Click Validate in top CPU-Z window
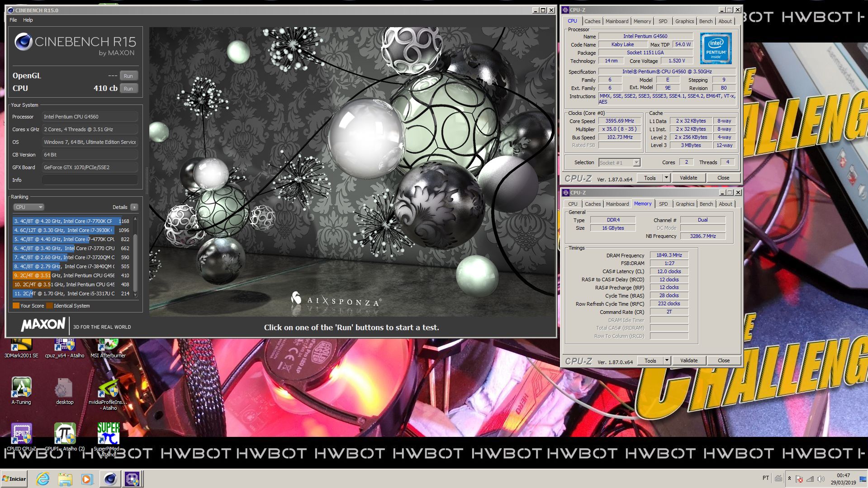868x488 pixels. pos(688,178)
